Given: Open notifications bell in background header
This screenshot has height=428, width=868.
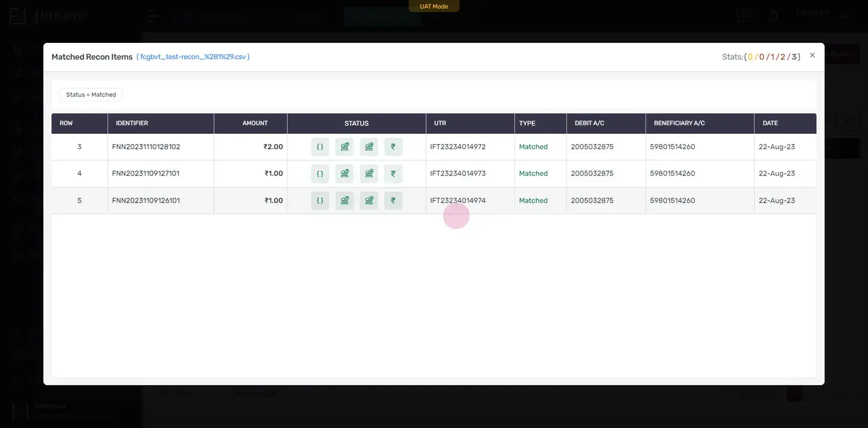Looking at the screenshot, I should (x=774, y=16).
